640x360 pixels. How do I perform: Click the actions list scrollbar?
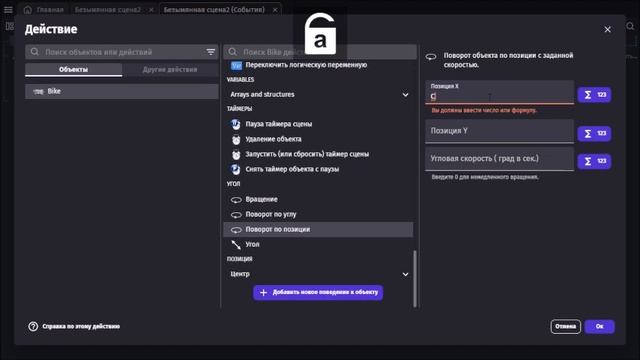pyautogui.click(x=415, y=278)
